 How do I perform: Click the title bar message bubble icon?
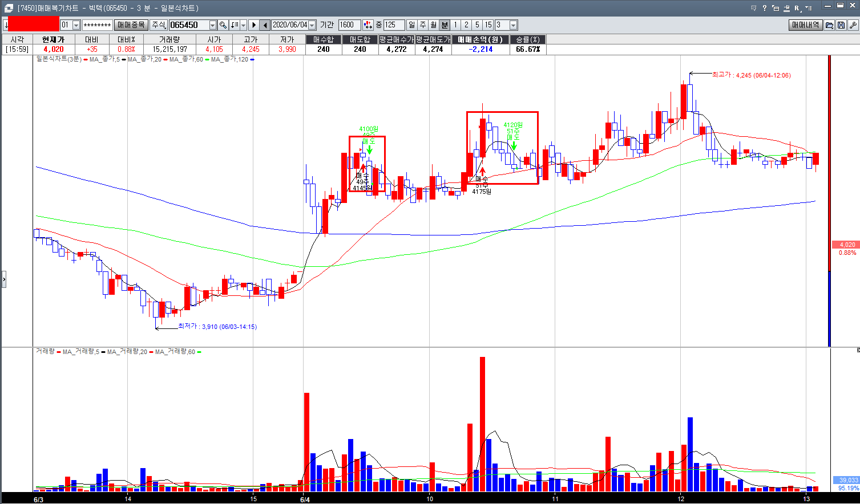coord(754,8)
